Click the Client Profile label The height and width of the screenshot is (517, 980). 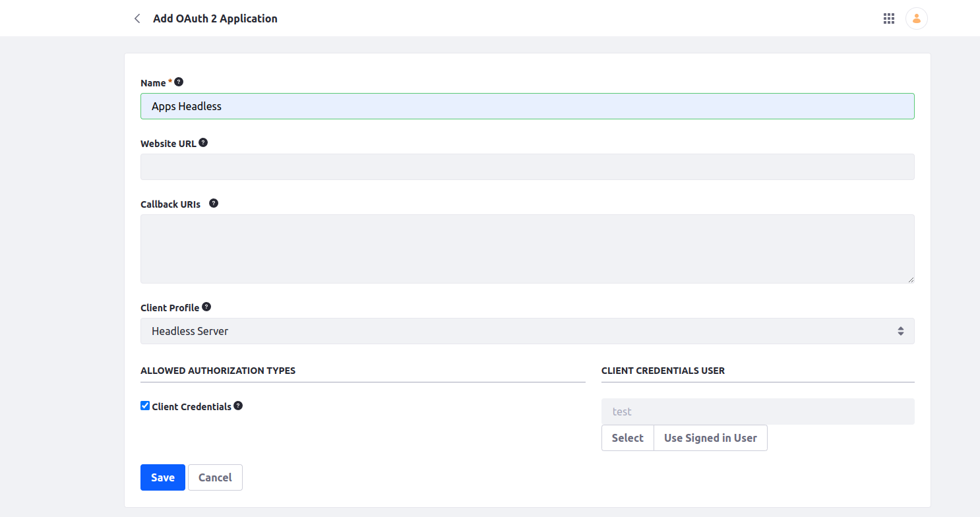point(169,308)
